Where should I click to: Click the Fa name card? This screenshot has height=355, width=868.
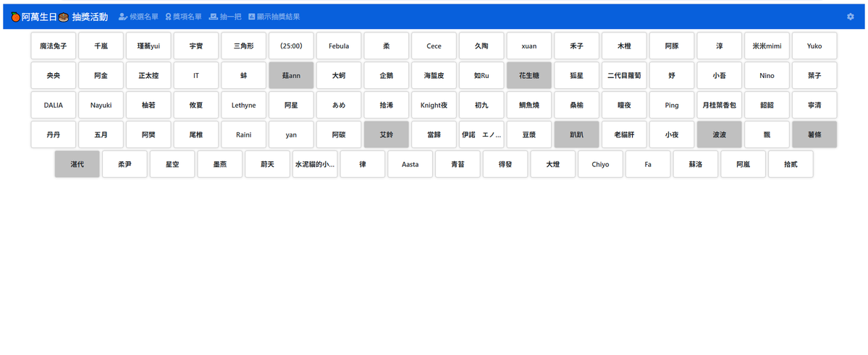click(x=648, y=164)
